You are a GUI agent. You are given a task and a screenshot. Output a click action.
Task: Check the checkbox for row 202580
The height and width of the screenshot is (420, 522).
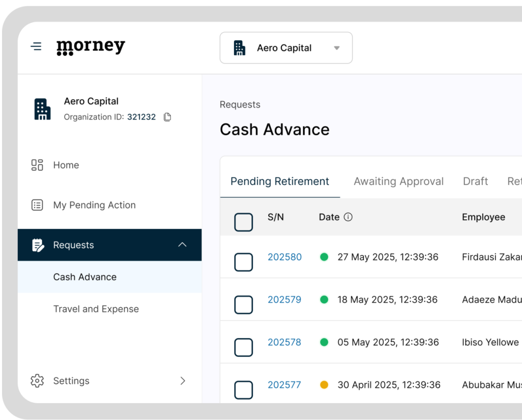point(243,261)
